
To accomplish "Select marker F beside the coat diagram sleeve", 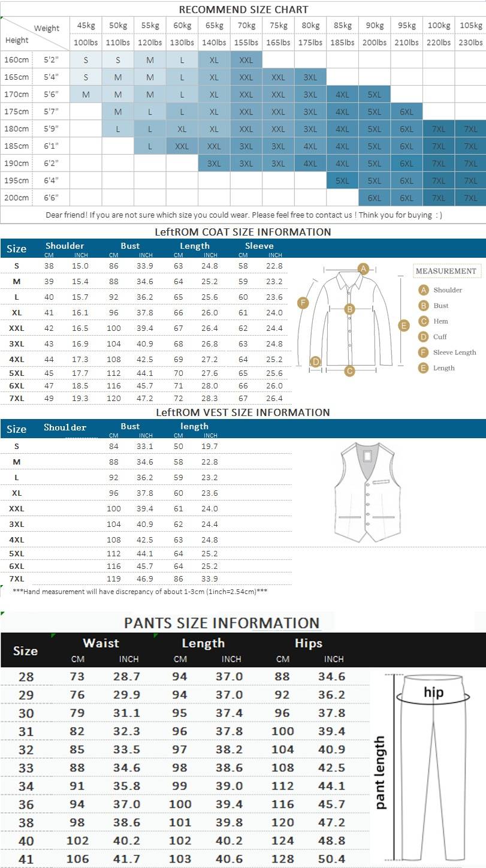I will 303,303.
